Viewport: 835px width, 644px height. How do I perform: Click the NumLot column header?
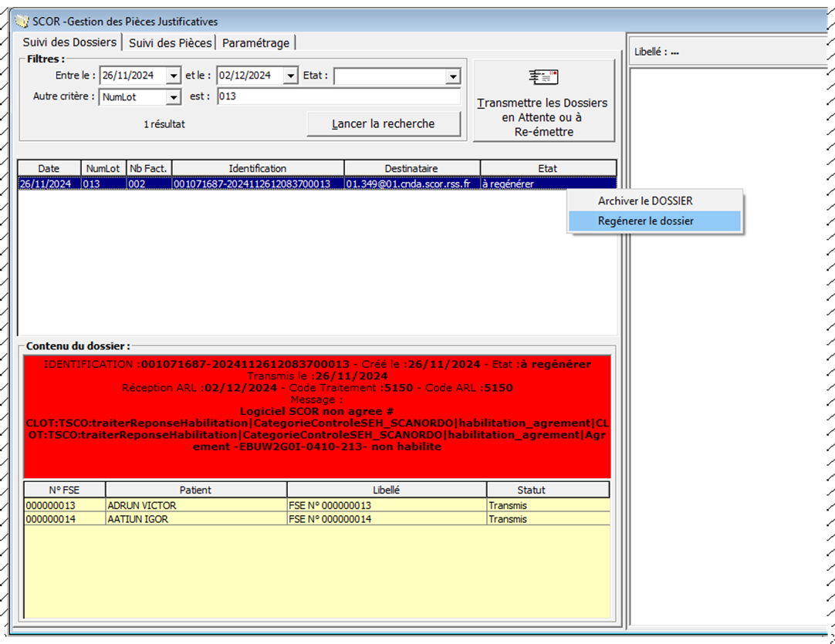[103, 168]
